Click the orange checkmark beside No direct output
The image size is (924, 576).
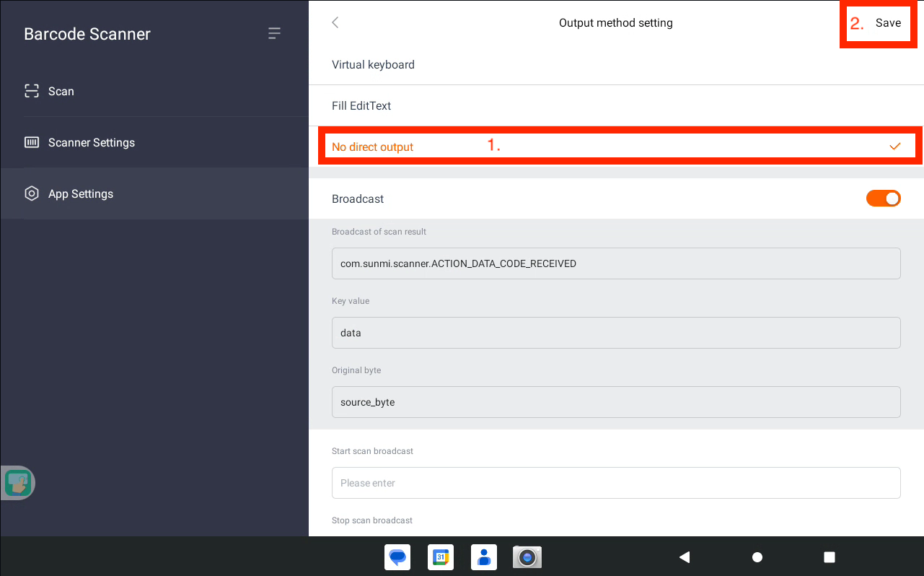[895, 147]
